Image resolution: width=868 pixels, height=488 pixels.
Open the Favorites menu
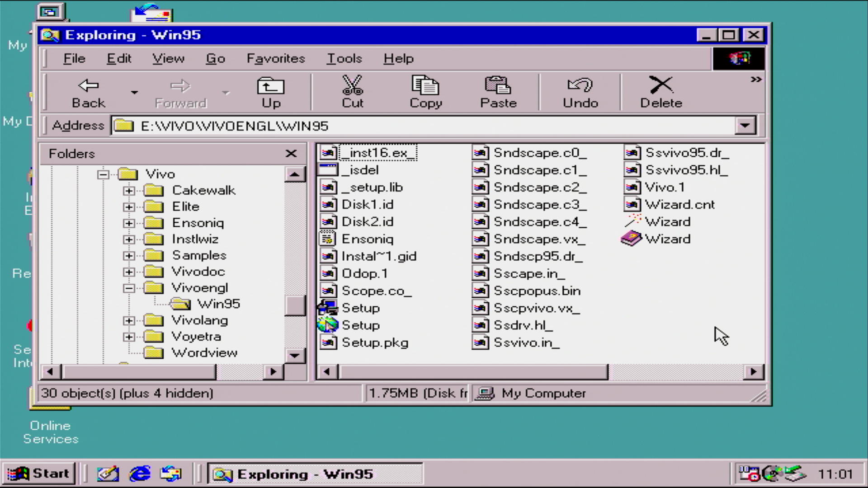tap(275, 58)
